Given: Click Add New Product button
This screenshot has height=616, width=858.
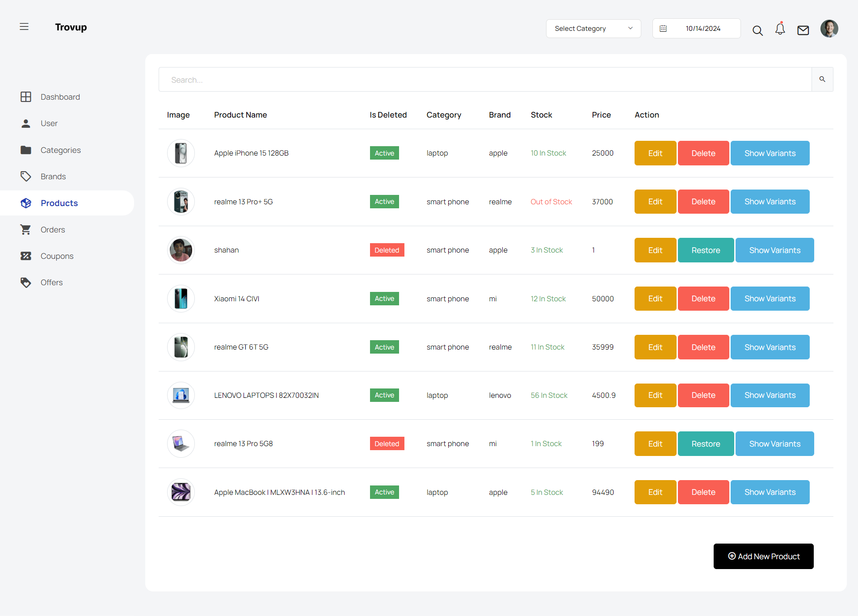Looking at the screenshot, I should point(763,556).
